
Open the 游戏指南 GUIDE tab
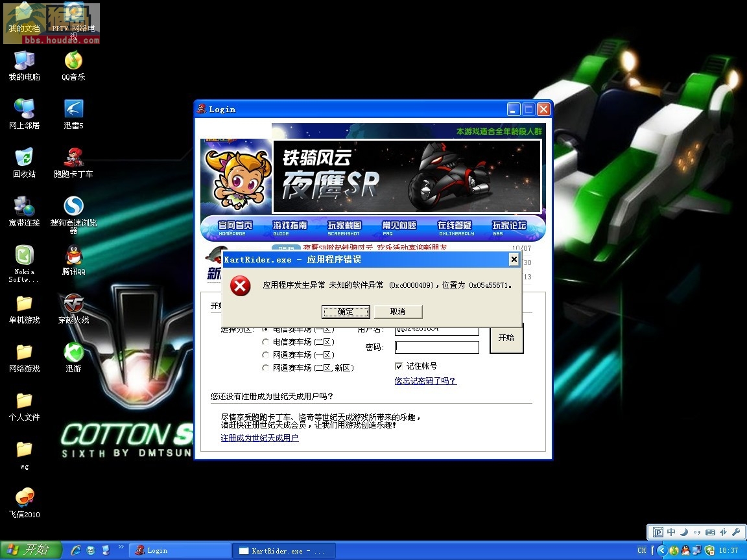290,227
